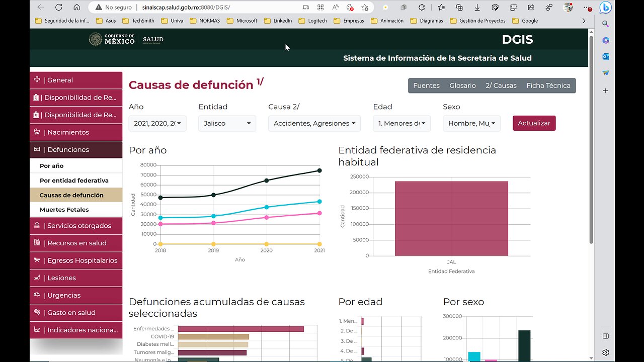This screenshot has width=644, height=362.
Task: Open the Gestión de Proyectos bookmark folder
Action: [x=478, y=21]
